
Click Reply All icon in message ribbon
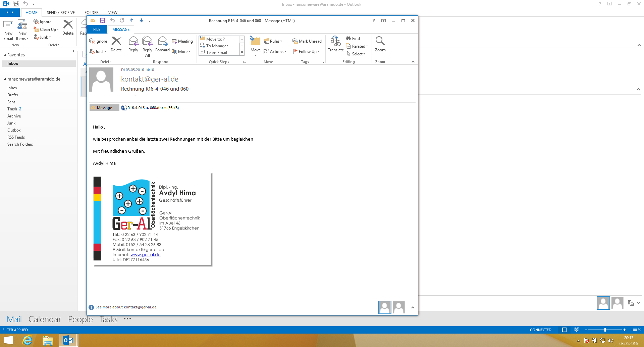click(x=147, y=46)
